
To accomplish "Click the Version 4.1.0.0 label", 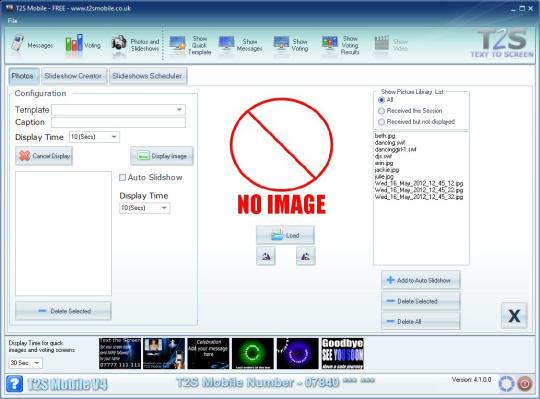I will [471, 379].
